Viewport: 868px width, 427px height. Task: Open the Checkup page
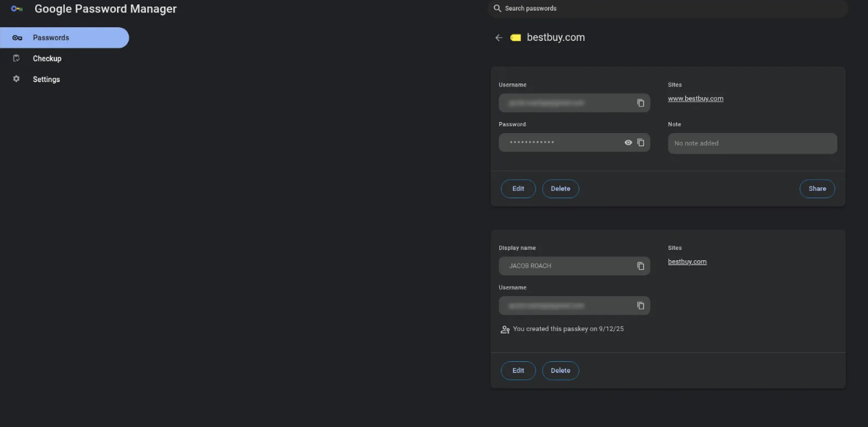tap(47, 58)
